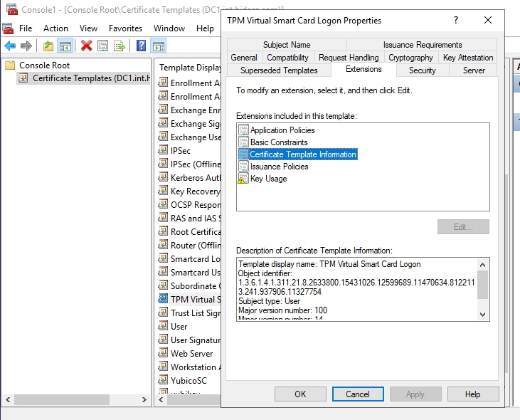
Task: Click the red Delete toolbar icon
Action: (x=87, y=46)
